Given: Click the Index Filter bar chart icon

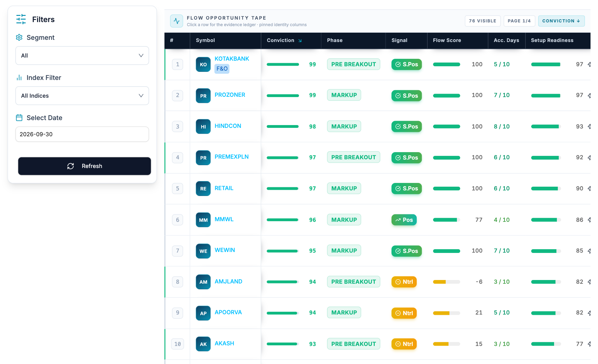Looking at the screenshot, I should 19,77.
